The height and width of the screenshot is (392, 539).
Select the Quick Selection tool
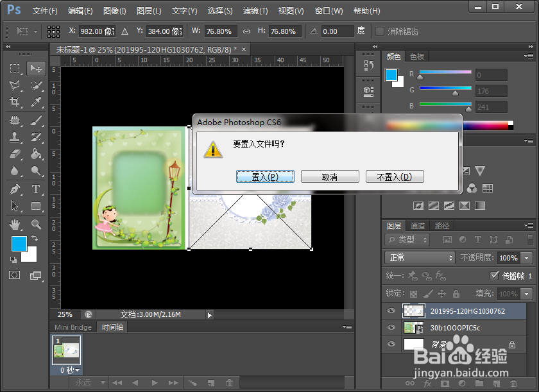pos(36,85)
